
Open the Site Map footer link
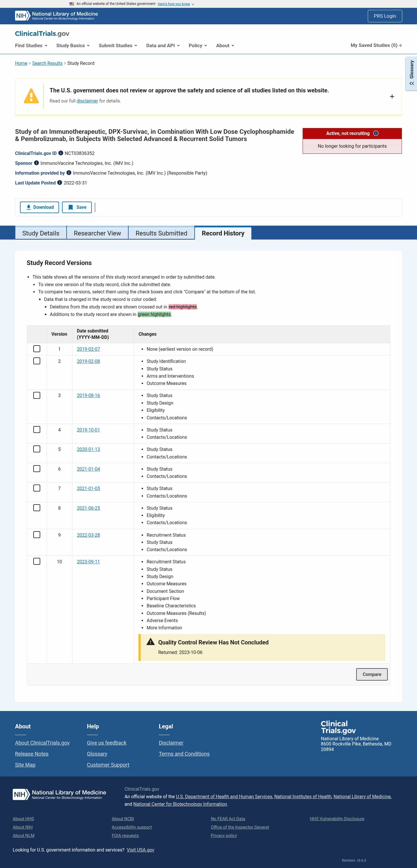pos(25,765)
